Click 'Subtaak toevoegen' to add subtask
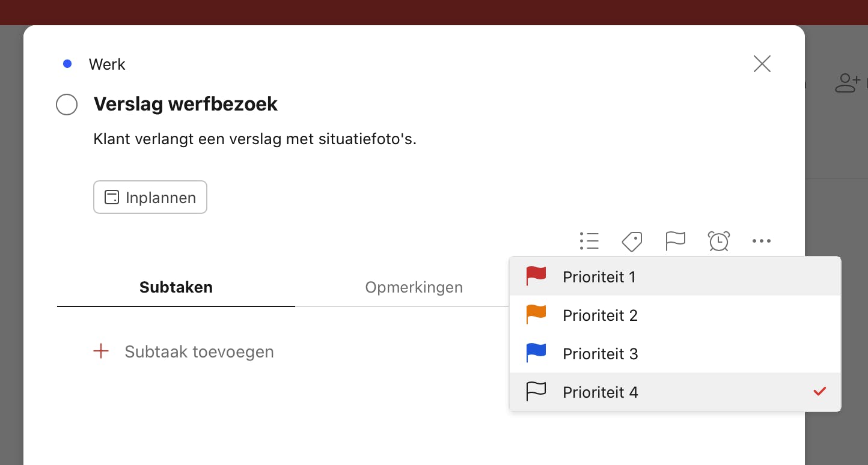This screenshot has height=465, width=868. click(199, 351)
